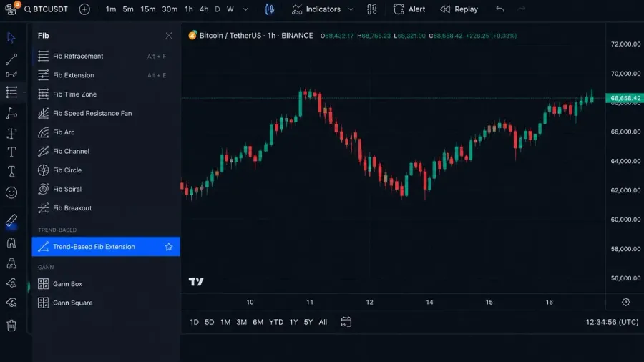Open price scale settings gear
The width and height of the screenshot is (644, 362).
tap(625, 302)
